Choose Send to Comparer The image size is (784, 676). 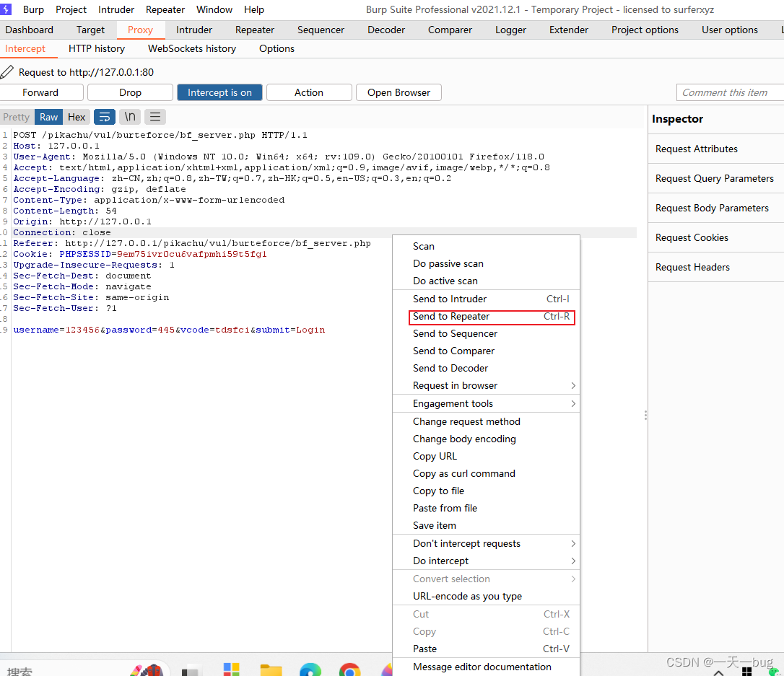(486, 351)
